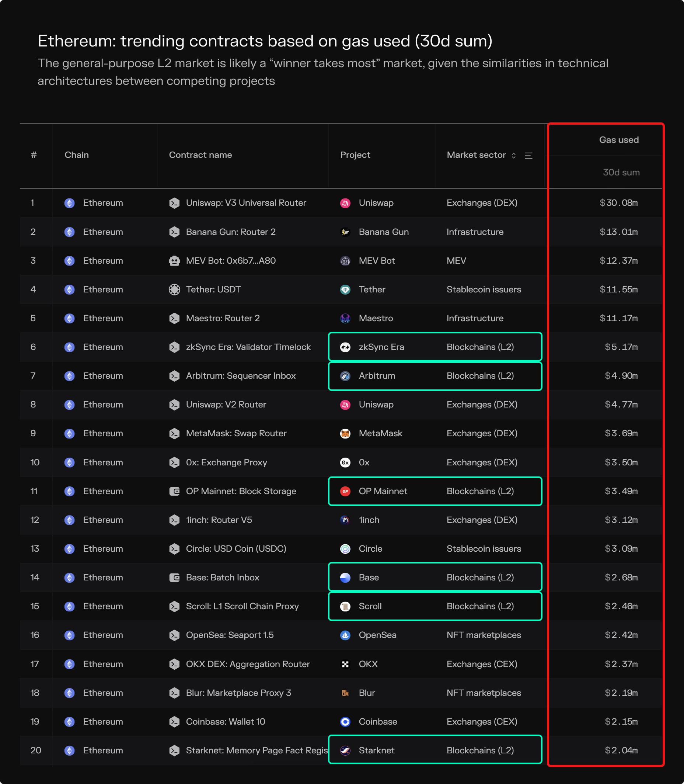Open the Market sector filter menu icon

coord(528,155)
